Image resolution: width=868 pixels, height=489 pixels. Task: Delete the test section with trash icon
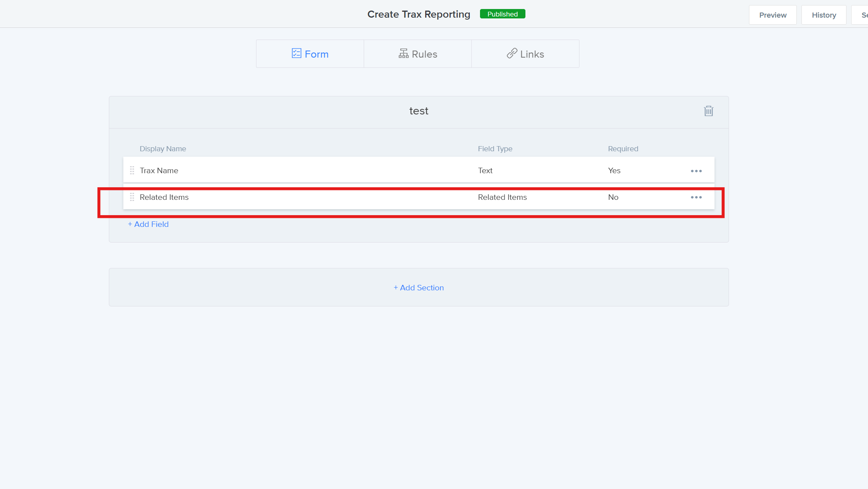pos(708,111)
